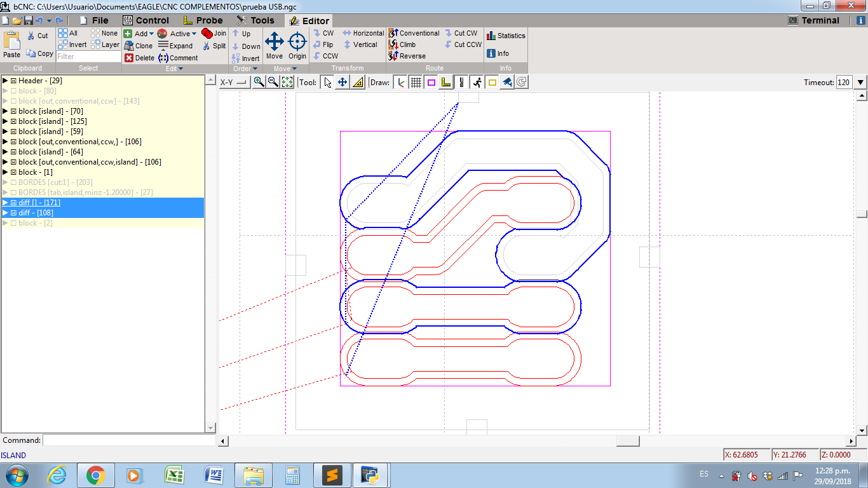Expand the block - [1] row
Viewport: 868px width, 488px height.
pyautogui.click(x=5, y=172)
